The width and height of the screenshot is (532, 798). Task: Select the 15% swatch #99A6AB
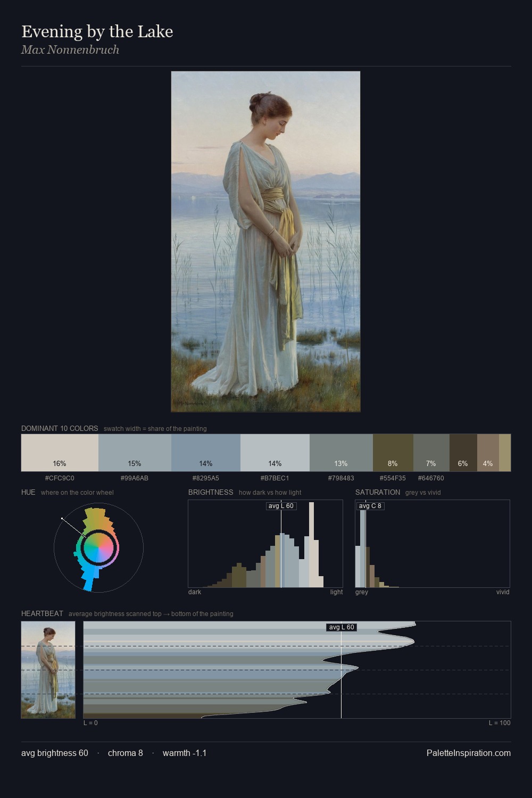pyautogui.click(x=135, y=453)
